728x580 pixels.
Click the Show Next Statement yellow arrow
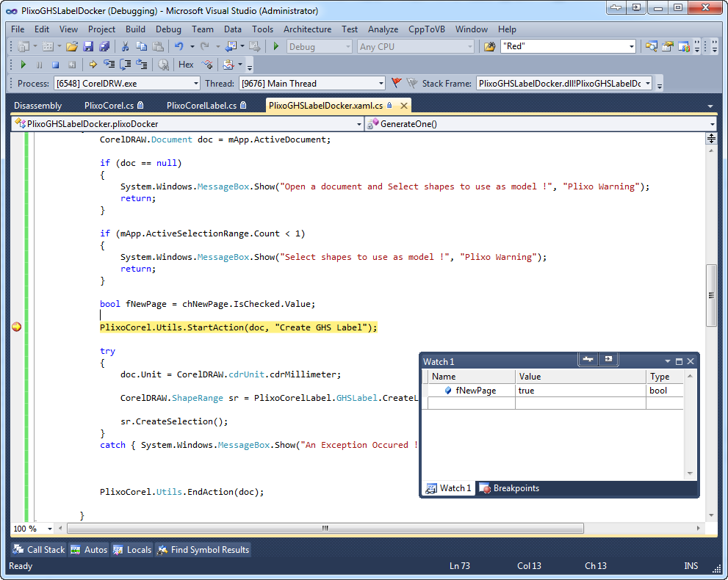(x=93, y=65)
